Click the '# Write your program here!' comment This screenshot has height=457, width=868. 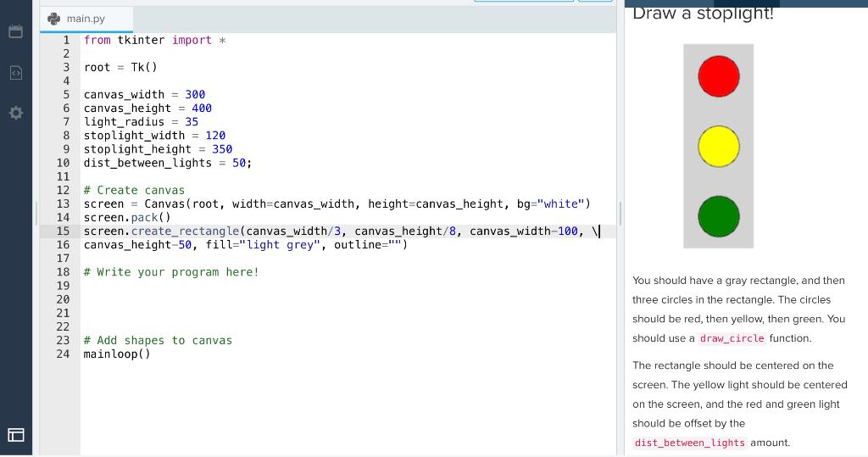point(171,272)
